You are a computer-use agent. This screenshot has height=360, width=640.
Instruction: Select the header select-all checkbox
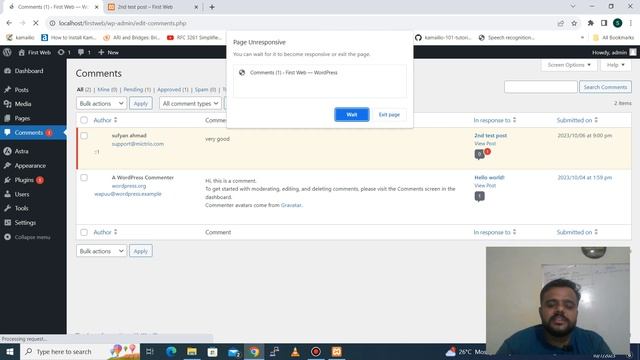(x=84, y=120)
